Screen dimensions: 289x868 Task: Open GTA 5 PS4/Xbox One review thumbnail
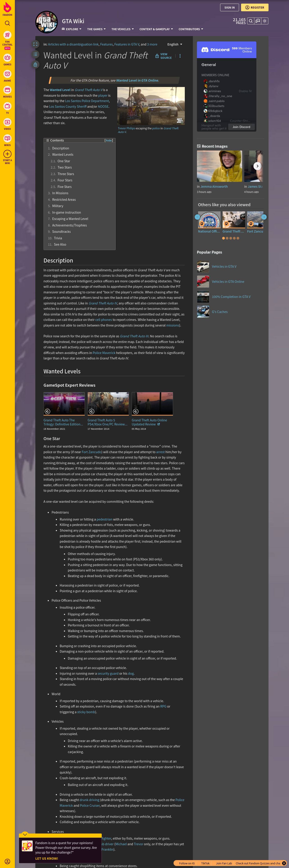(x=108, y=404)
